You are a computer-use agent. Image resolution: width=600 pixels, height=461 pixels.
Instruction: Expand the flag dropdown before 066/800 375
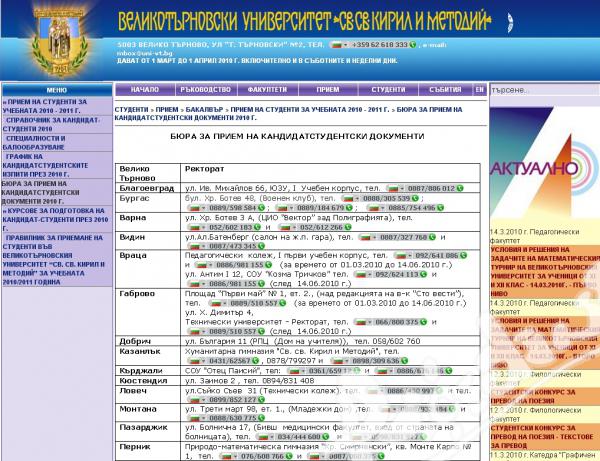(x=363, y=322)
